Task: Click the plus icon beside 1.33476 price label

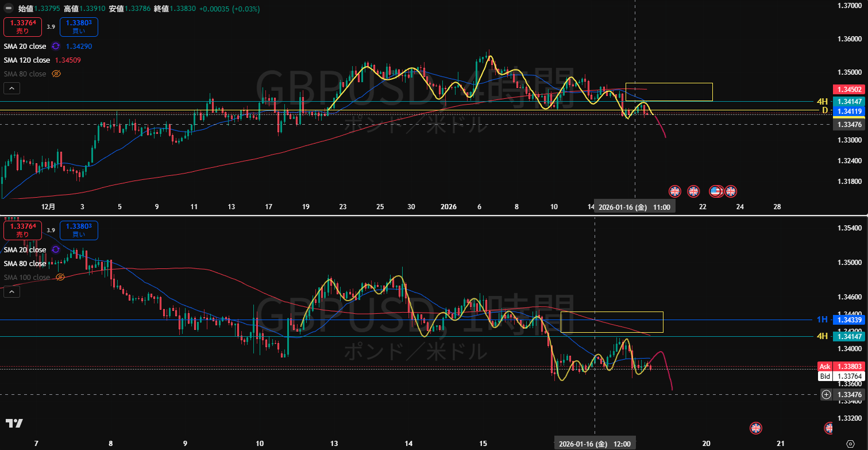Action: (x=826, y=394)
